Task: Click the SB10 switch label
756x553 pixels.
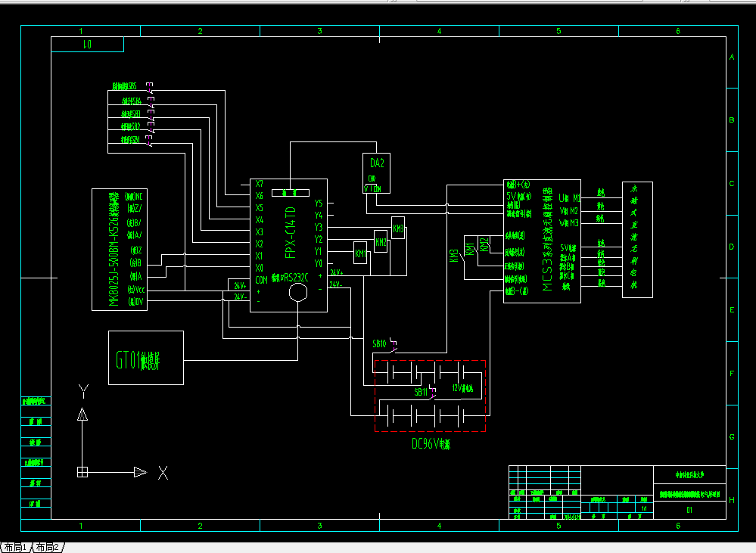Action: tap(379, 343)
